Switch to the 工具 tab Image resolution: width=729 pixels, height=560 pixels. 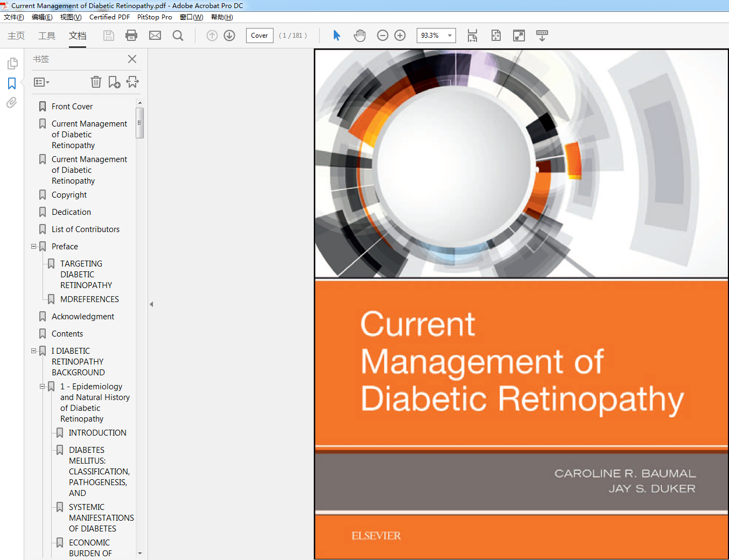pos(47,36)
